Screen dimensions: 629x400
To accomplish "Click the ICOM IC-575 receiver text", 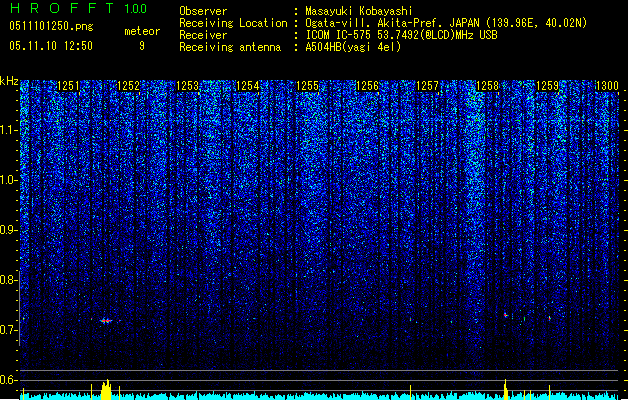I will (x=402, y=35).
